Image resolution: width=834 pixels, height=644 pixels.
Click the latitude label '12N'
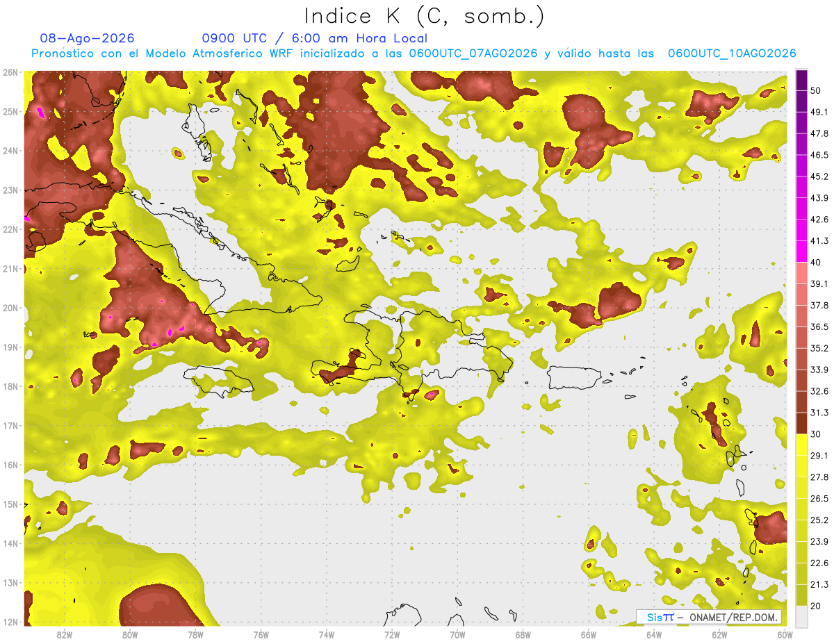pyautogui.click(x=10, y=622)
